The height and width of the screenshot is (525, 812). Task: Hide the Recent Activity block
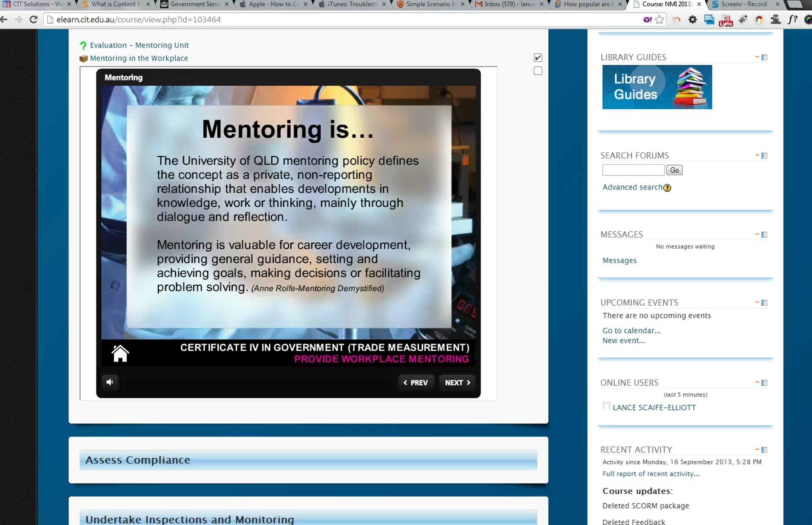757,450
